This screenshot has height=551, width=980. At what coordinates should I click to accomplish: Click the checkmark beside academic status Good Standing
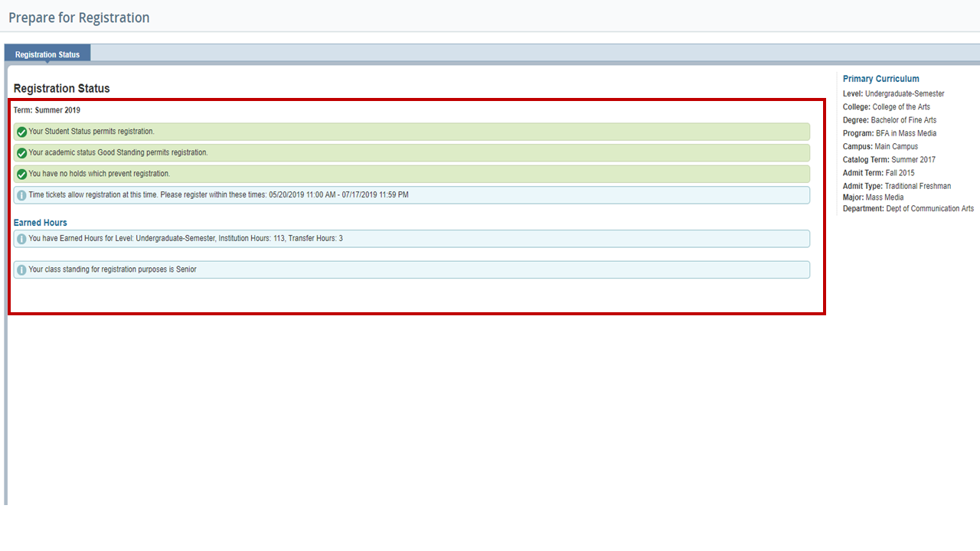pos(22,152)
